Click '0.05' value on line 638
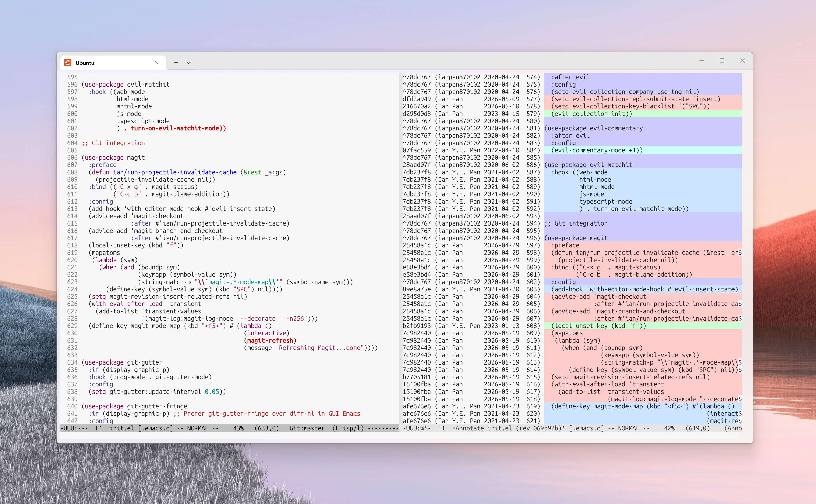 [212, 392]
